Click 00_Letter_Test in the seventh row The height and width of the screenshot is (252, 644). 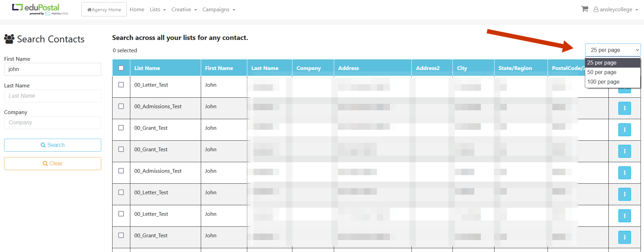[151, 214]
